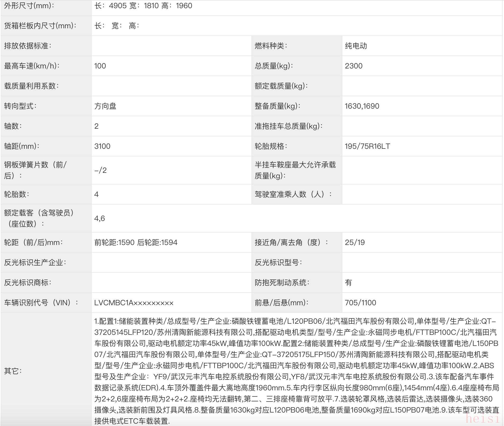The image size is (504, 426).
Task: Click the 前悬/后悬 value 705/1100
Action: point(360,303)
